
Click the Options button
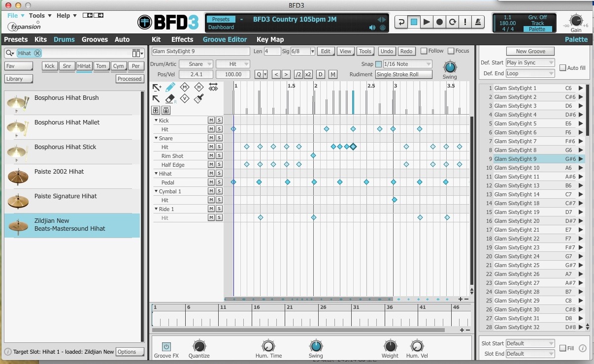click(x=130, y=352)
